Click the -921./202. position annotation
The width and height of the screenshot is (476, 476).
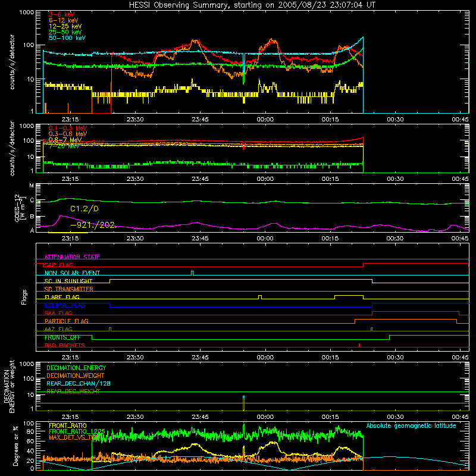pos(93,225)
